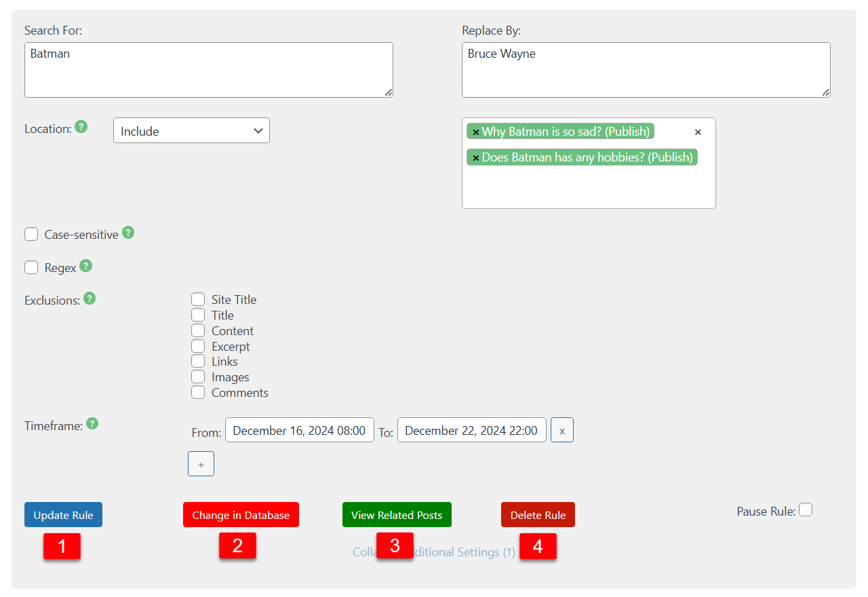Toggle the Pause Rule checkbox

point(806,509)
